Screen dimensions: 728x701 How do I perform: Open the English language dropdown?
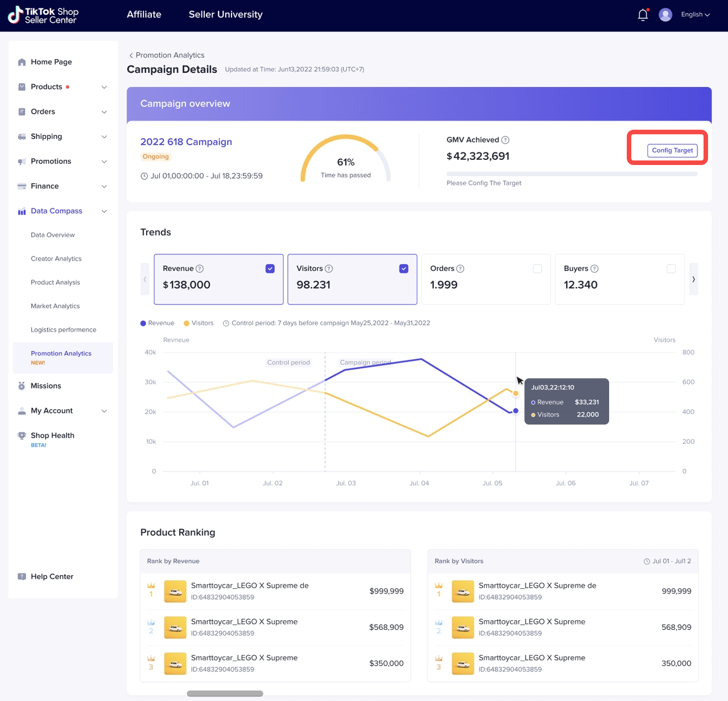(695, 15)
